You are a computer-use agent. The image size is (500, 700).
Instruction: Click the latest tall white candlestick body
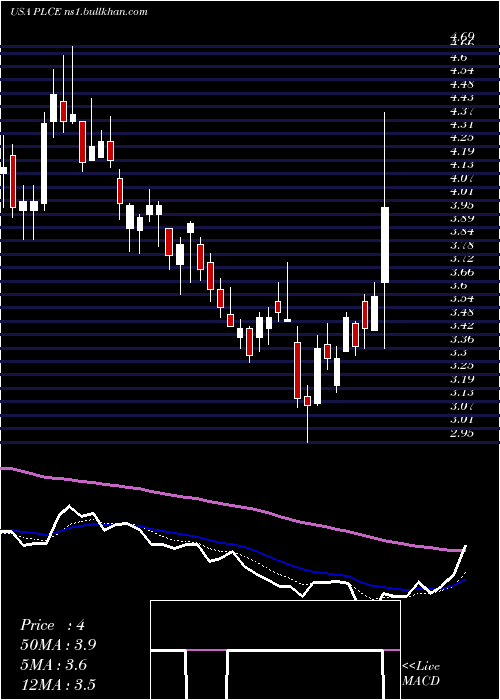(x=384, y=245)
